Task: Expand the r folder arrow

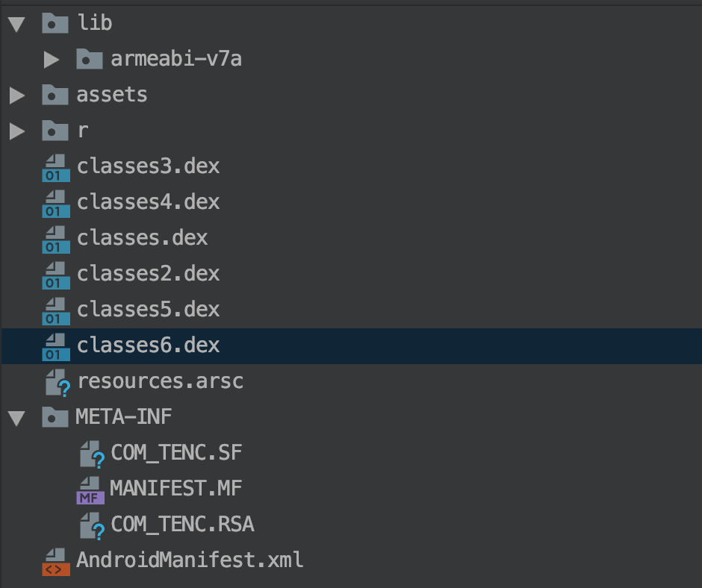Action: click(x=16, y=131)
